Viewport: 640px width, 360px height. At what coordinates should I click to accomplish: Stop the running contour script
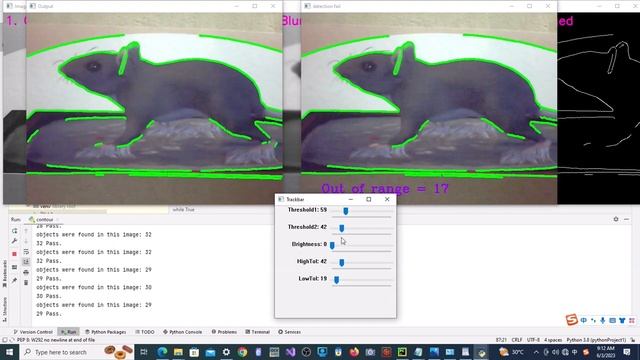[15, 254]
